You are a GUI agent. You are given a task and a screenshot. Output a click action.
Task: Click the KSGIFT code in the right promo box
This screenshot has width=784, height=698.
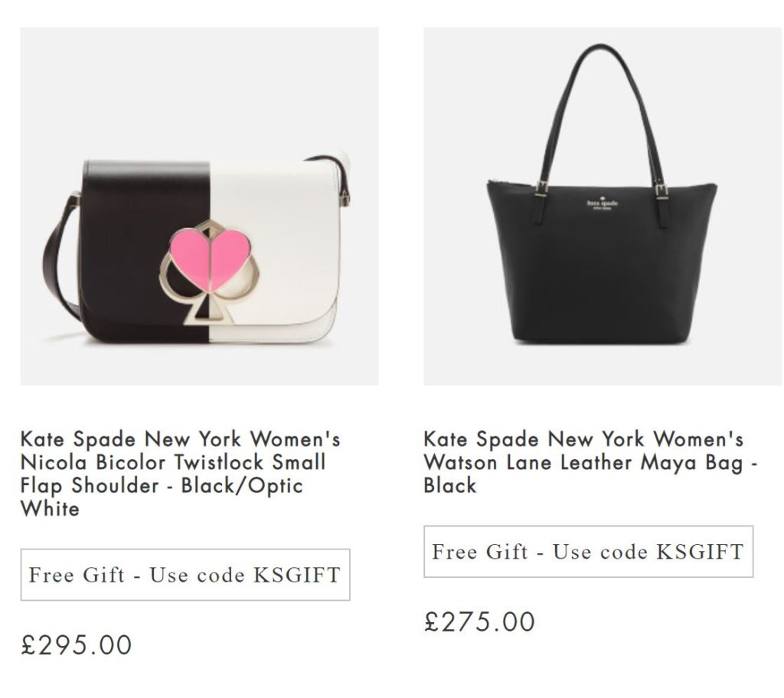point(700,552)
